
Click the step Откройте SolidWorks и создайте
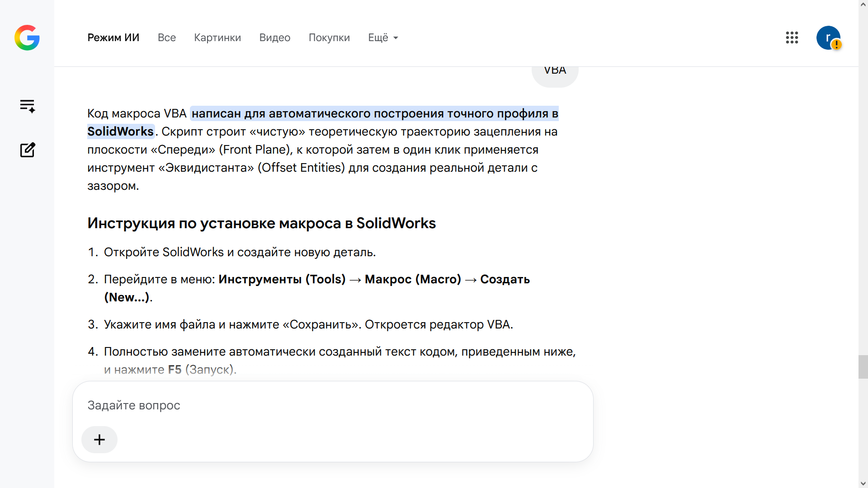[x=240, y=252]
